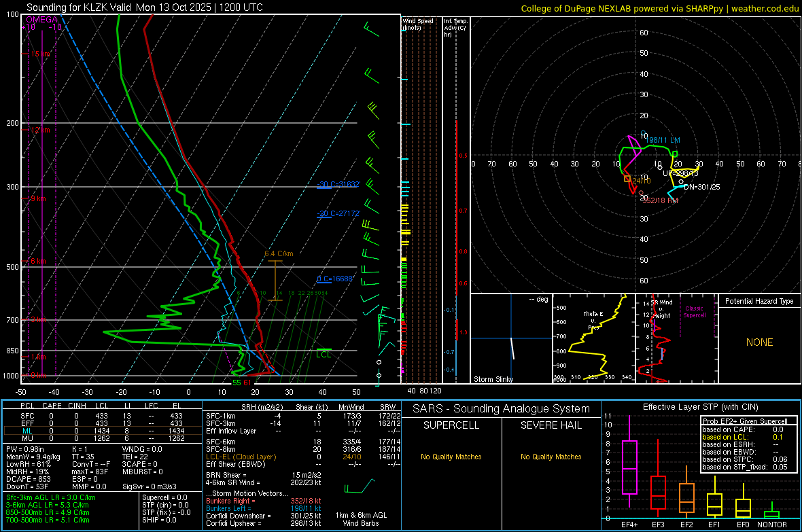Click the Classic Supercell label
Image resolution: width=802 pixels, height=532 pixels.
click(694, 312)
